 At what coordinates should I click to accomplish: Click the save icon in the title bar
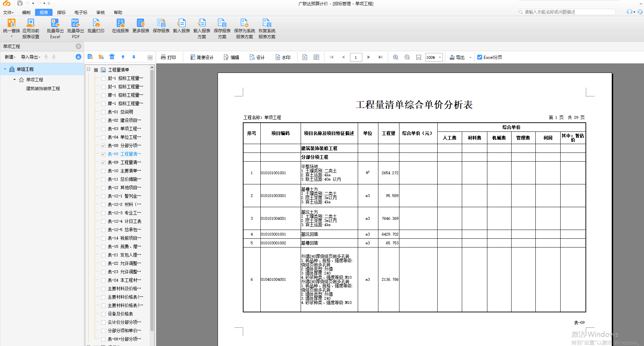click(20, 3)
